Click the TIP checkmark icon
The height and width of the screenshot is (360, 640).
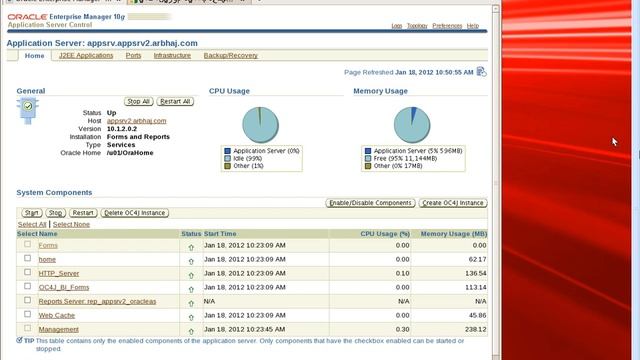click(x=19, y=340)
